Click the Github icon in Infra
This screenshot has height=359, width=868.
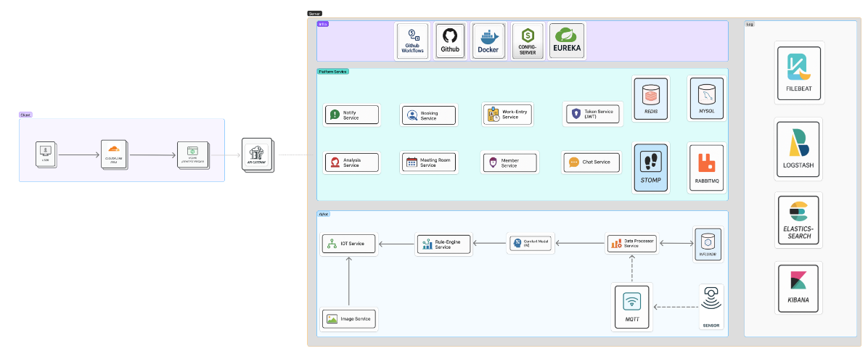450,36
